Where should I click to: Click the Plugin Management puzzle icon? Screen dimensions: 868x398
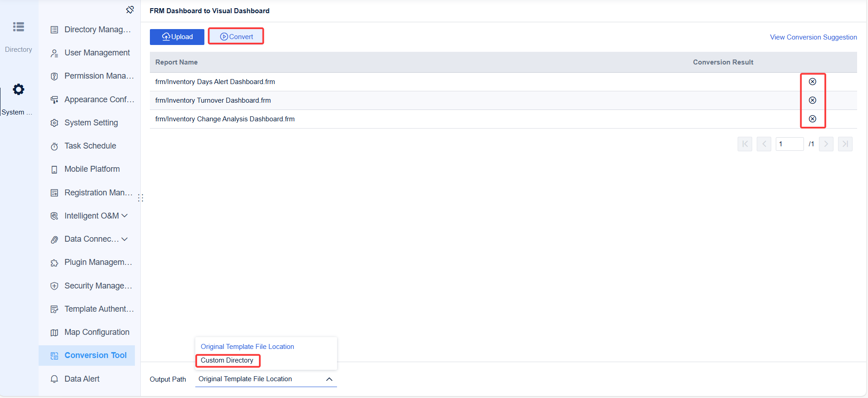(55, 263)
